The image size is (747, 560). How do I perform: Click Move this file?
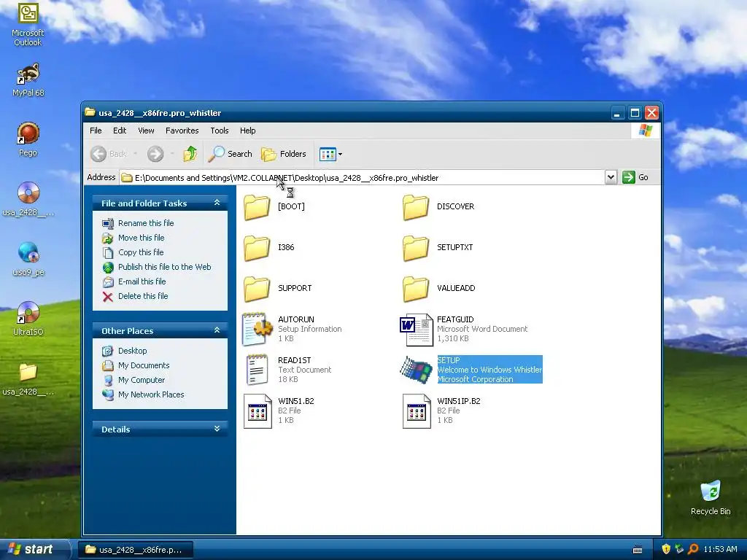(x=141, y=238)
